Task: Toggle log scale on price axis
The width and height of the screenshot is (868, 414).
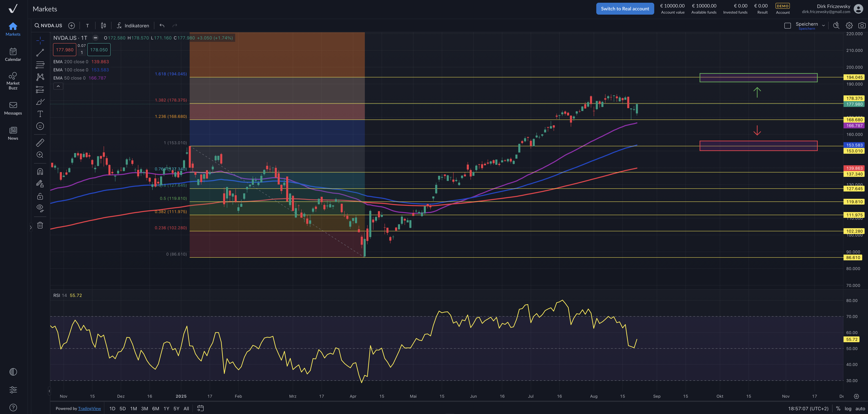Action: 848,408
